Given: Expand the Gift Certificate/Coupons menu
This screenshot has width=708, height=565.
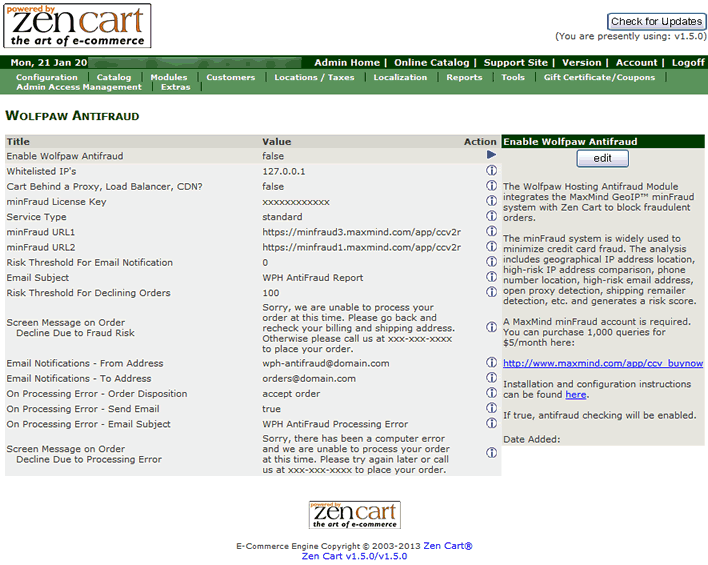Looking at the screenshot, I should pos(599,77).
